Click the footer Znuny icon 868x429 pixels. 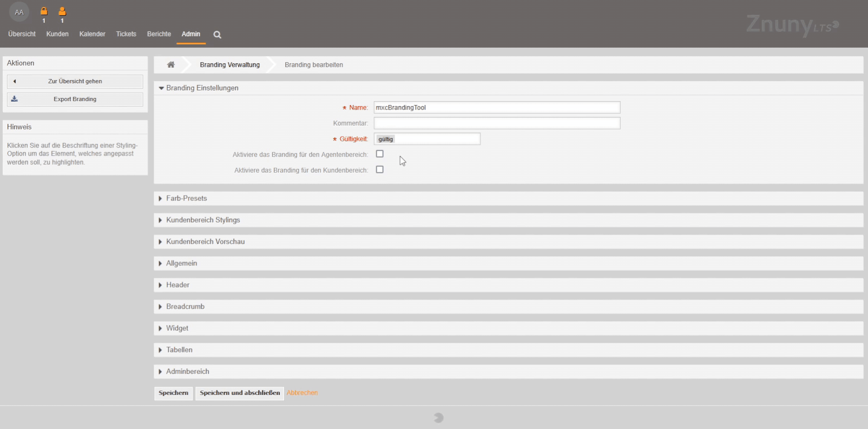pos(438,418)
